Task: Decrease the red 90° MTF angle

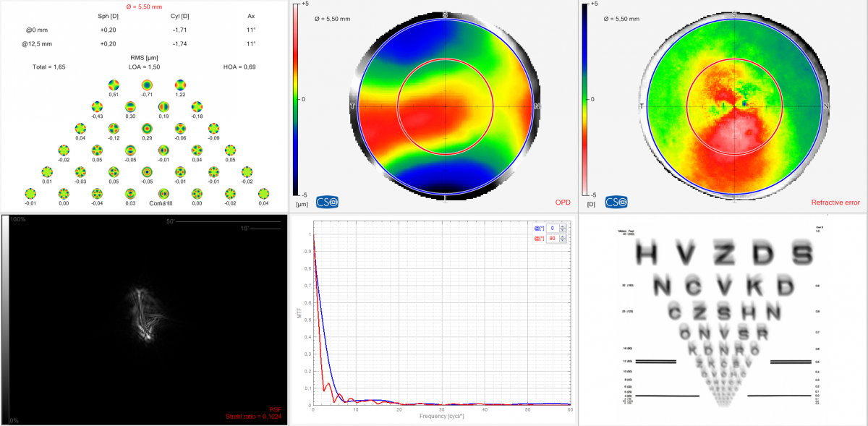Action: click(562, 241)
